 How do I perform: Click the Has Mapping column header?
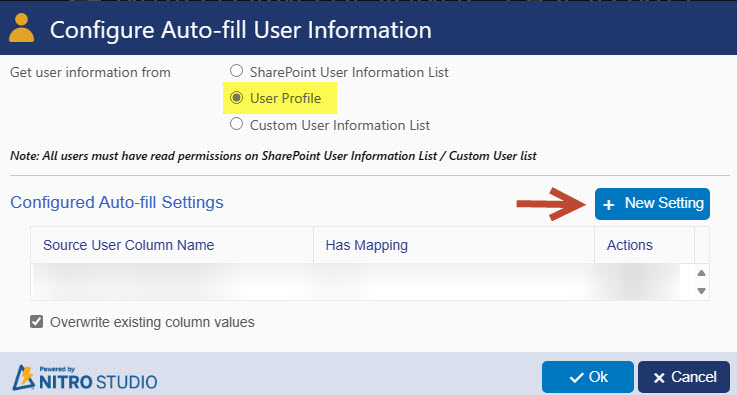(x=367, y=245)
